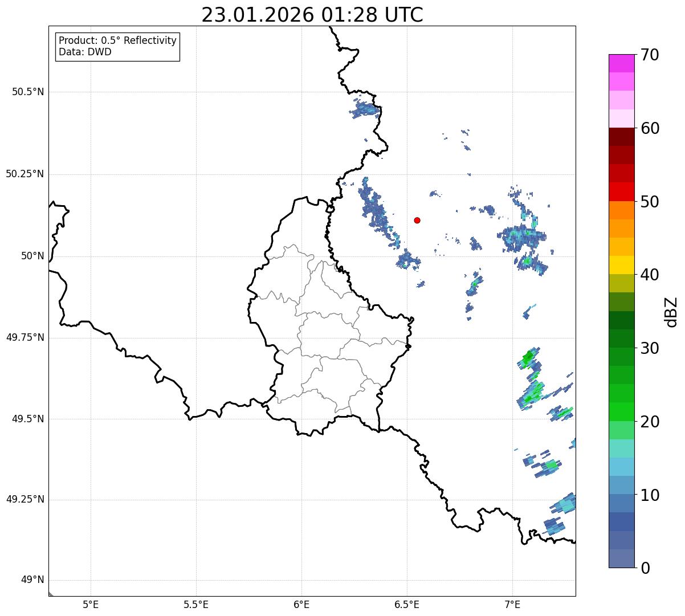Click the Data: DWD label
Screen dimensions: 685x616
pos(85,52)
